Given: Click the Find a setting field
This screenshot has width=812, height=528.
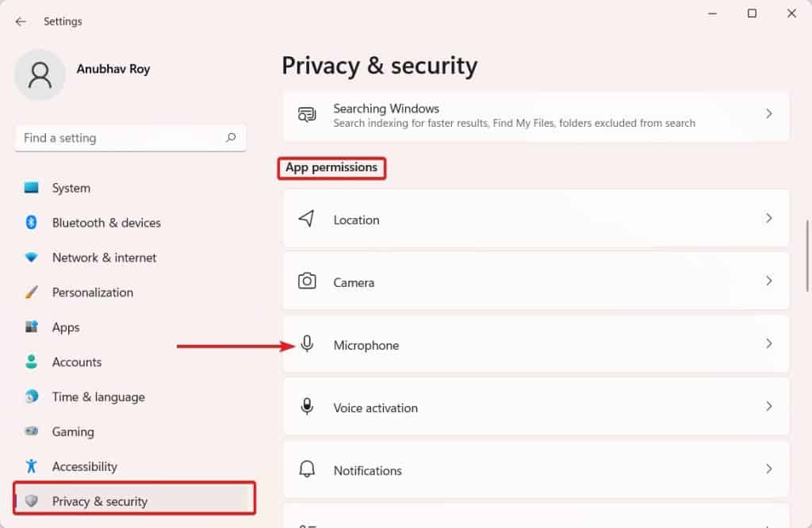Looking at the screenshot, I should 119,138.
